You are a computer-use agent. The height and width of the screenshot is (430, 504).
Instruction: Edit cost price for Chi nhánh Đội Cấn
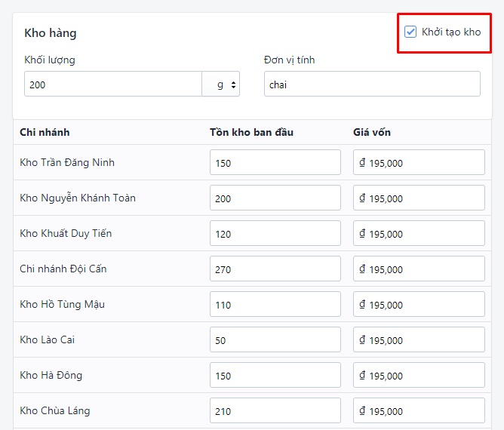click(x=419, y=269)
